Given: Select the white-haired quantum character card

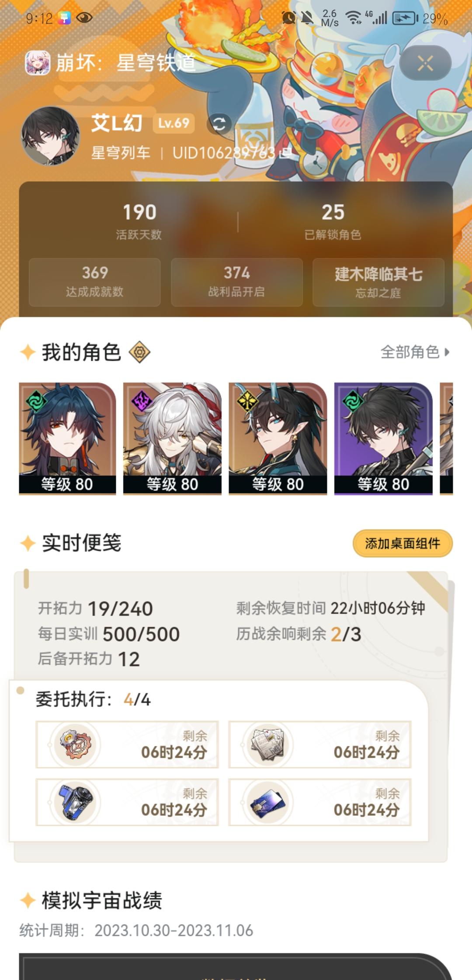Looking at the screenshot, I should coord(172,438).
